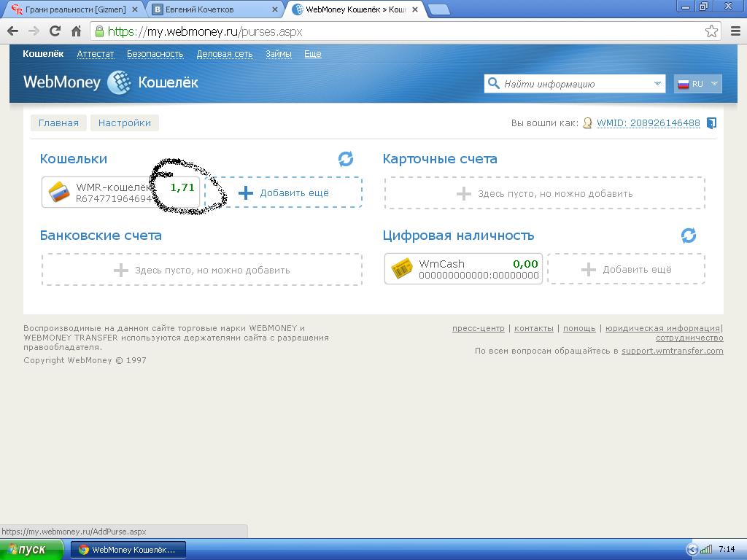Click the WebMoney globe logo
The width and height of the screenshot is (747, 560).
(119, 82)
